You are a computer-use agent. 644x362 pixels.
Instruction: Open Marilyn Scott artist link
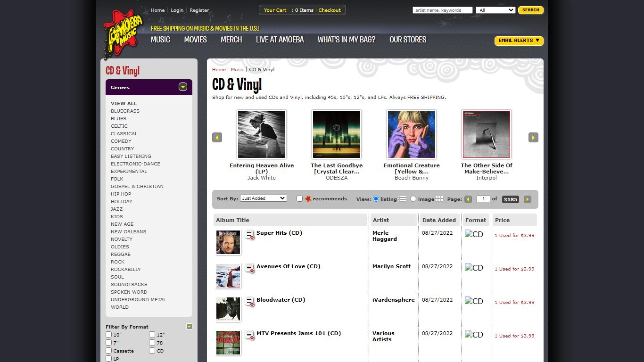[391, 266]
